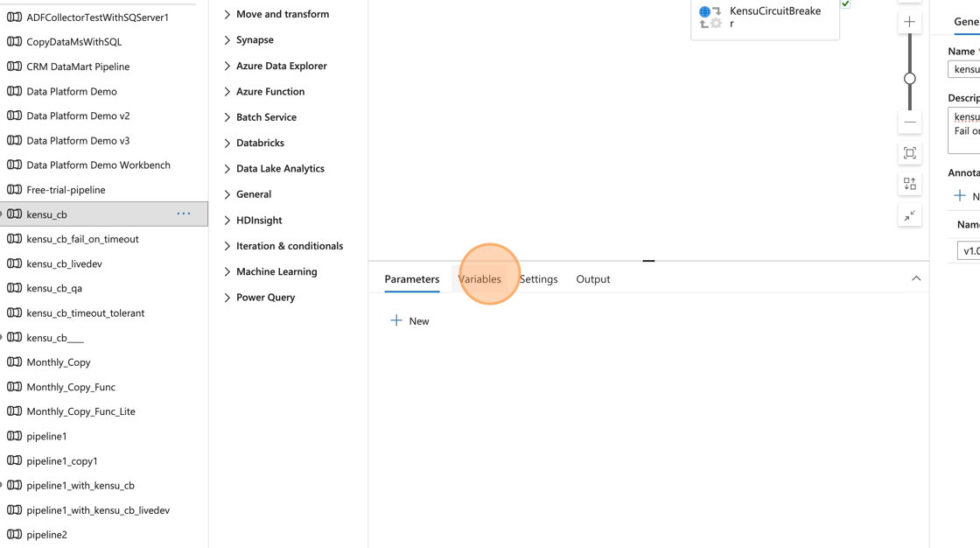Click the auto align layout icon
This screenshot has height=548, width=980.
click(909, 184)
